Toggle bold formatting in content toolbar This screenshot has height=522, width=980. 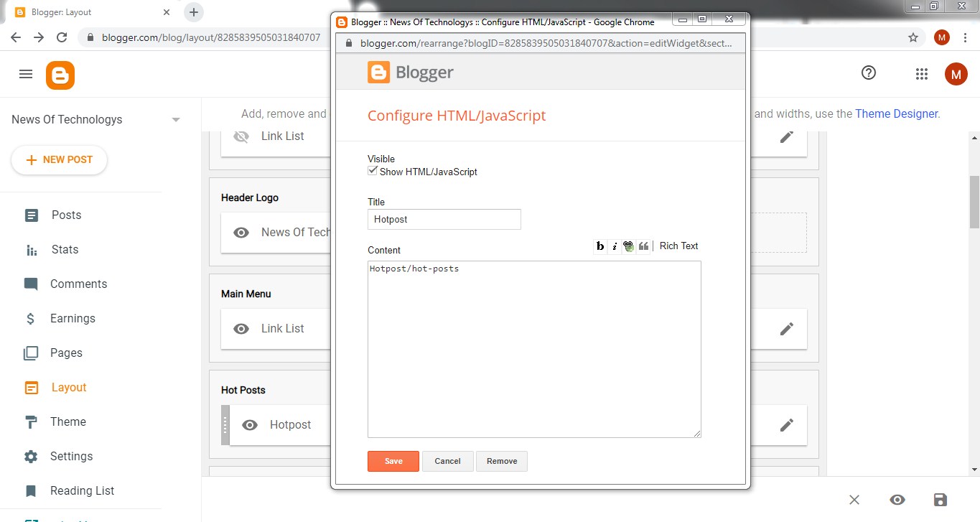600,246
